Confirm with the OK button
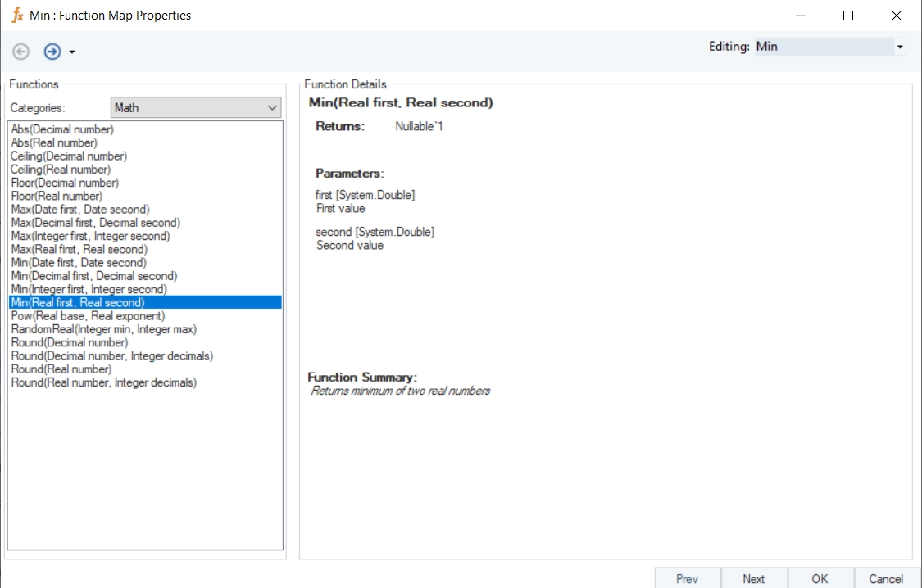The width and height of the screenshot is (922, 588). coord(820,578)
